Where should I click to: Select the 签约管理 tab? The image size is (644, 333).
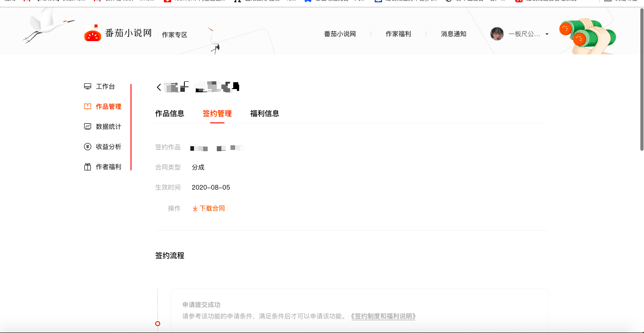[217, 114]
